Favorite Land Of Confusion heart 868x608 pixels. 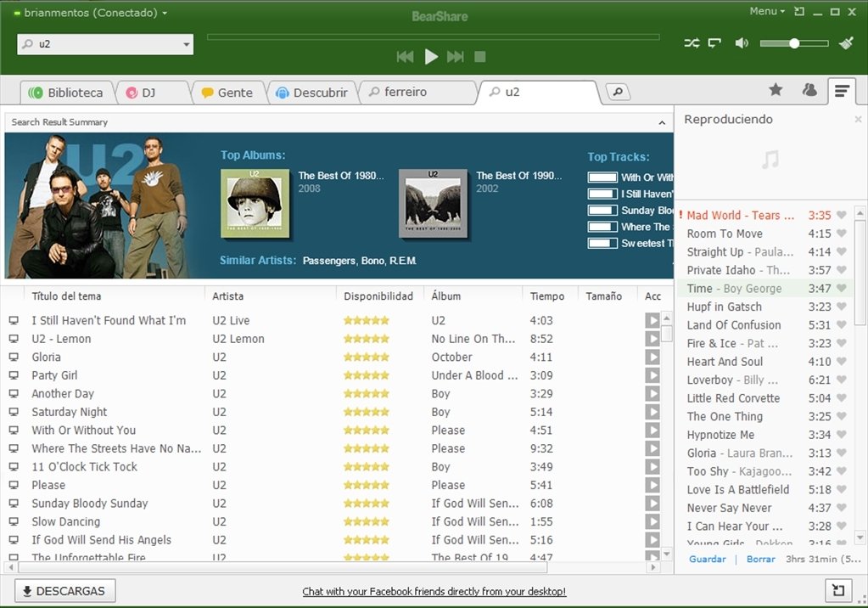click(842, 324)
